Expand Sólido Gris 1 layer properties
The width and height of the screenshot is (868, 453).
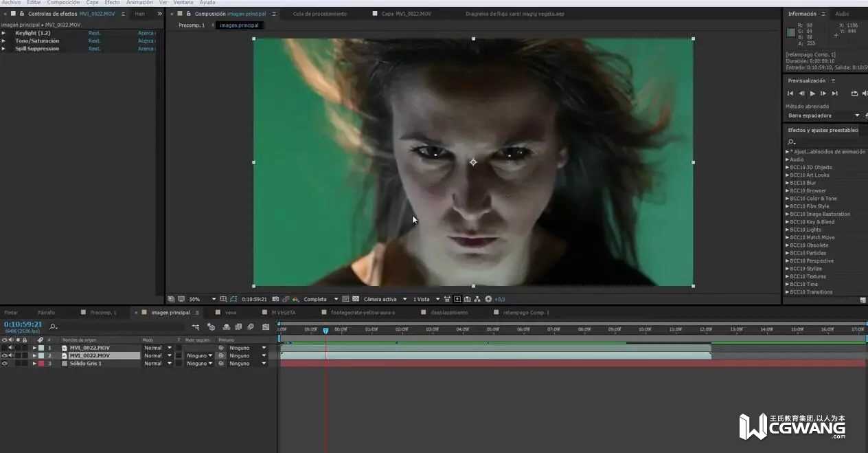[34, 364]
